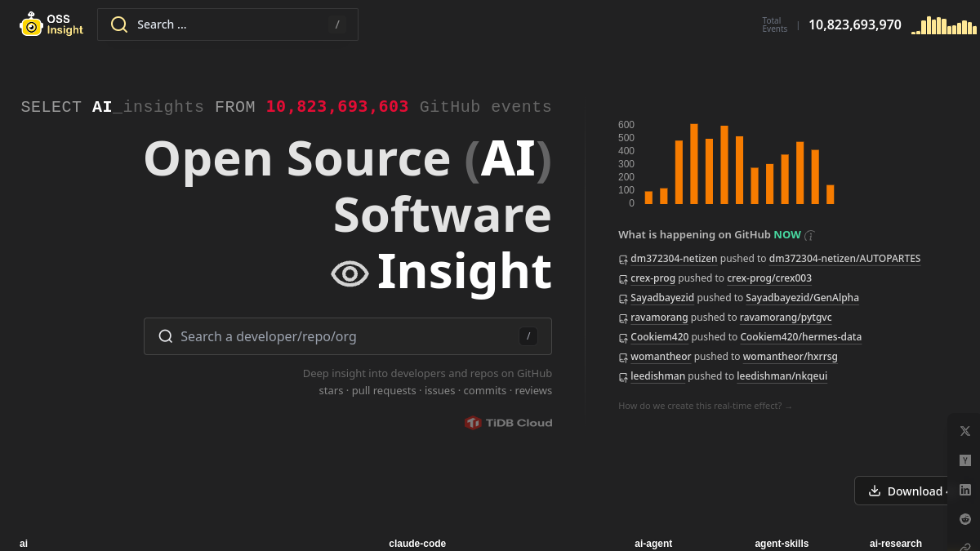The image size is (980, 551).
Task: Click the tallest orange bar in events chart
Action: click(694, 164)
